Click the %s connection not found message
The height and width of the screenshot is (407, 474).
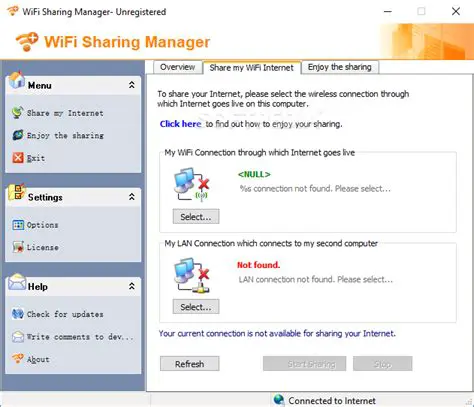click(x=315, y=189)
